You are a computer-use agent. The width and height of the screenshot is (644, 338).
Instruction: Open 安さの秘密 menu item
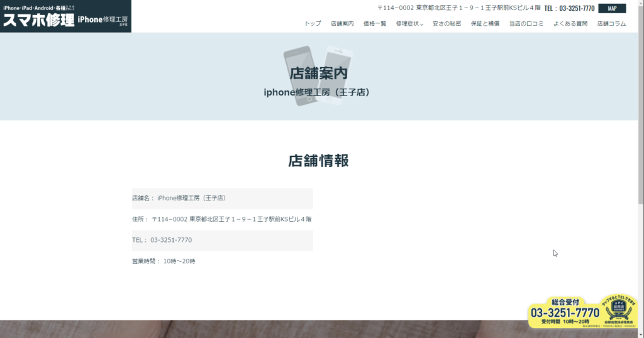447,24
